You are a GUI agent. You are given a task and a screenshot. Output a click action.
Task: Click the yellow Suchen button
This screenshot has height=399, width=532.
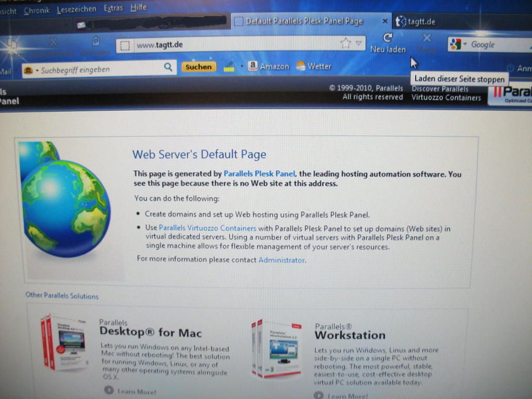coord(198,67)
